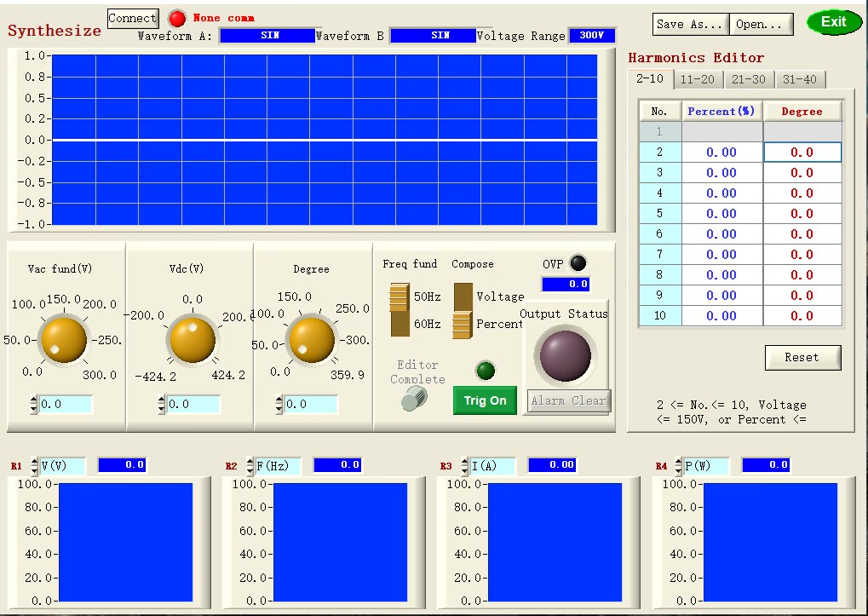Select Percent cell for harmonic No. 10
This screenshot has height=616, width=868.
[x=721, y=316]
